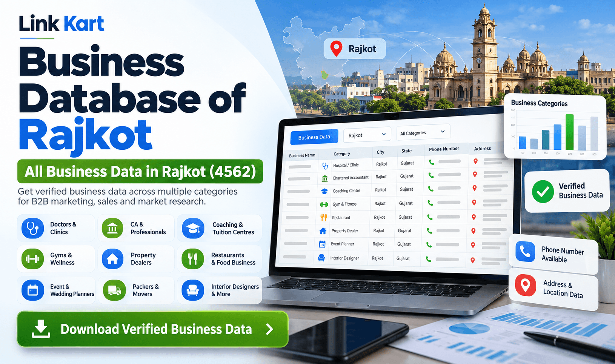
Task: Click the phone icon in Hospital / Clinic row
Action: pos(432,162)
